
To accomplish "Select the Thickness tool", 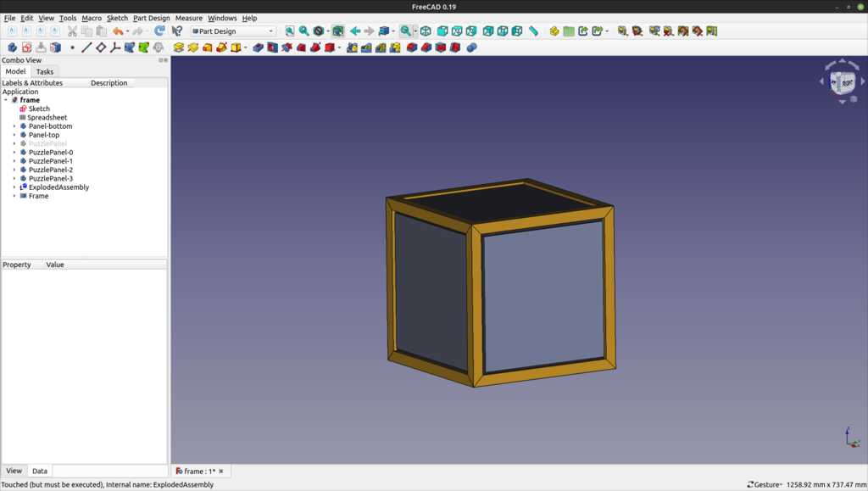I will point(455,47).
